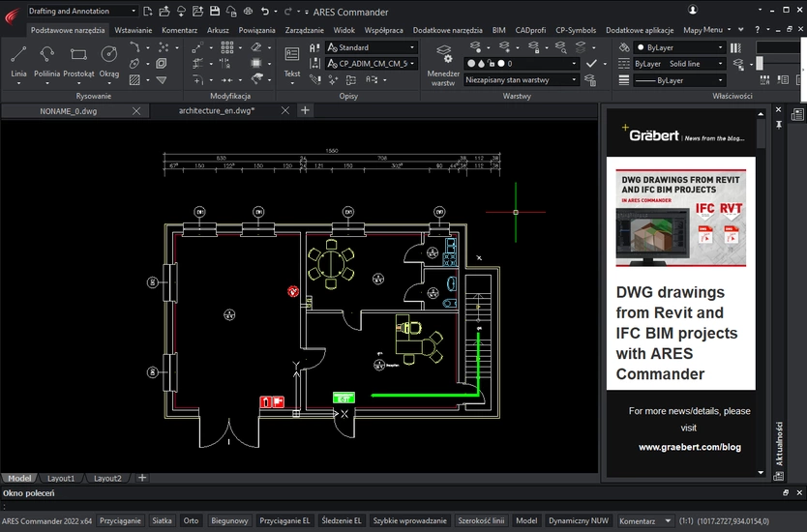Open the www.graebert.com/blog link
807x532 pixels.
pos(689,447)
